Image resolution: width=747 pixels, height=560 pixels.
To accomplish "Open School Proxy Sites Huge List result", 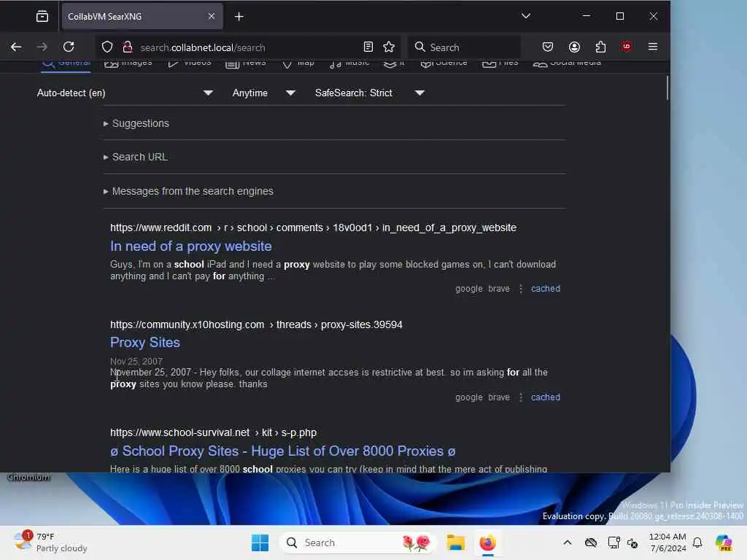I will coord(282,451).
